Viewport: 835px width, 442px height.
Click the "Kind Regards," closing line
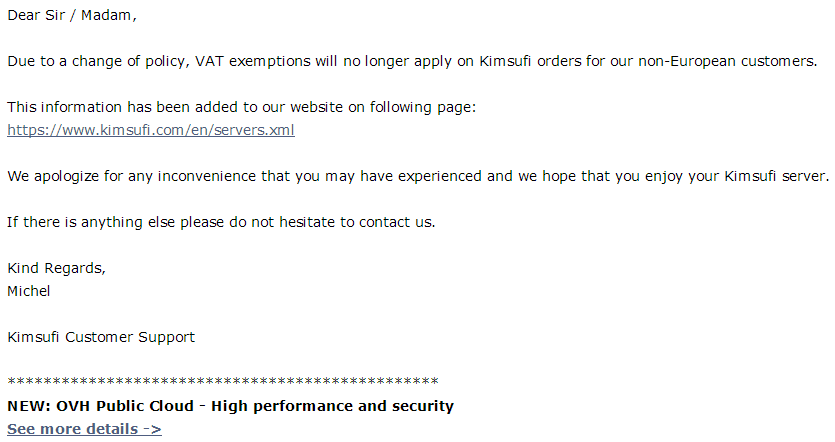click(56, 268)
